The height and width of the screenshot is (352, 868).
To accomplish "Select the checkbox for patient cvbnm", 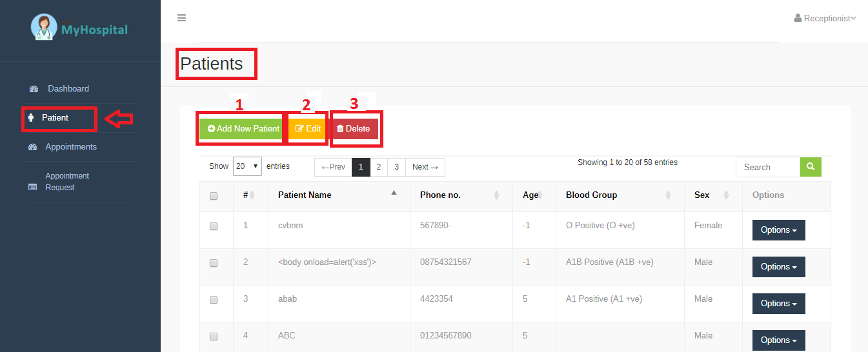I will [x=214, y=226].
